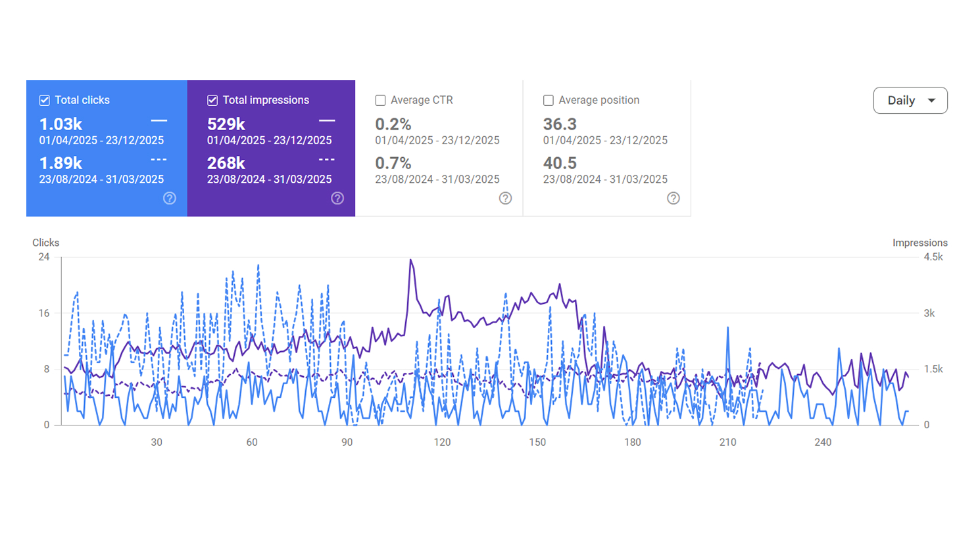The image size is (980, 534).
Task: Click dashed line legend icon in Total clicks
Action: [x=159, y=160]
